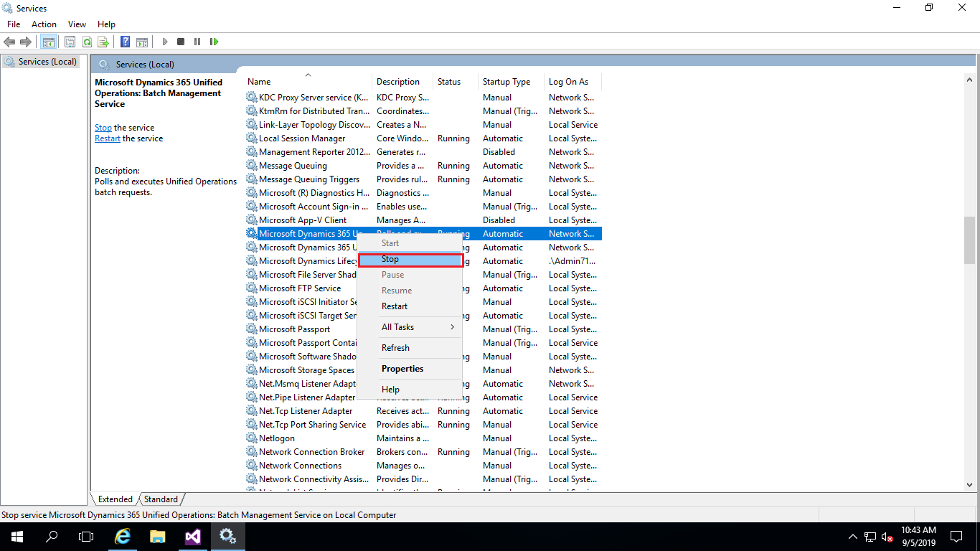Viewport: 980px width, 551px height.
Task: Click the Refresh toolbar icon
Action: (x=87, y=42)
